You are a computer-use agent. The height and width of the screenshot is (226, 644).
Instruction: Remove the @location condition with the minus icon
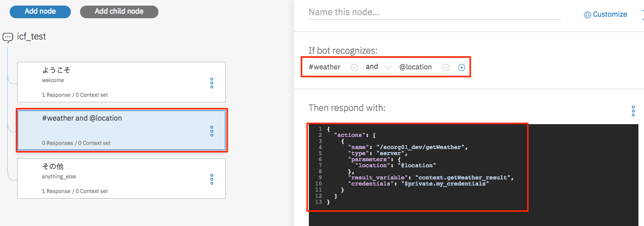[x=446, y=67]
